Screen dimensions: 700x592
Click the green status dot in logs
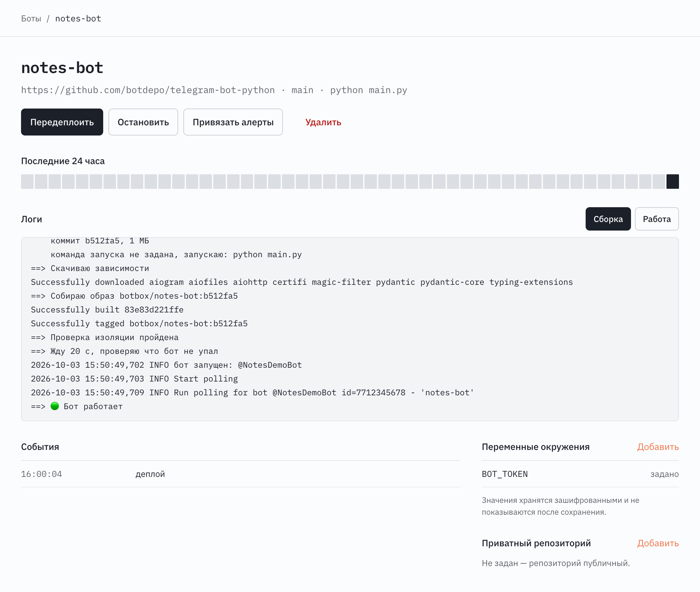pos(55,407)
